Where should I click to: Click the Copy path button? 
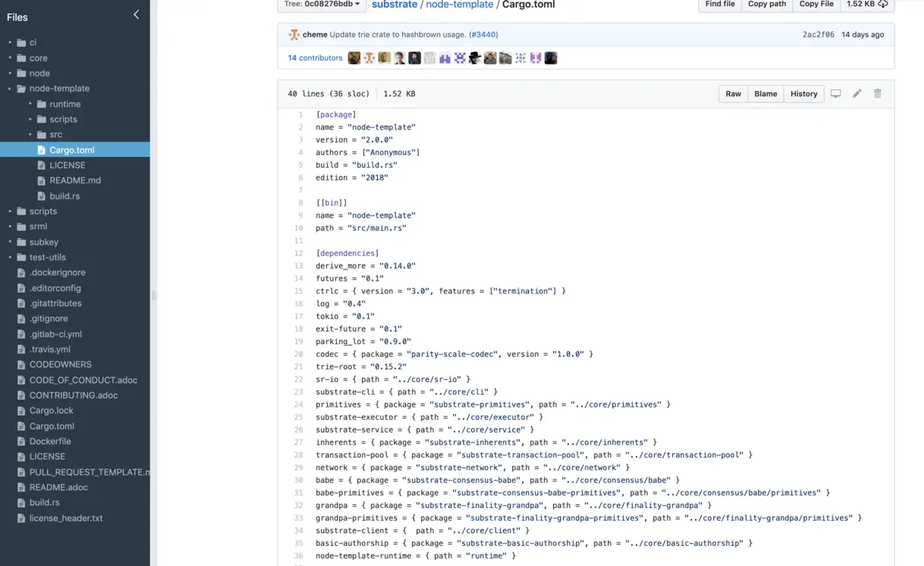[x=767, y=4]
